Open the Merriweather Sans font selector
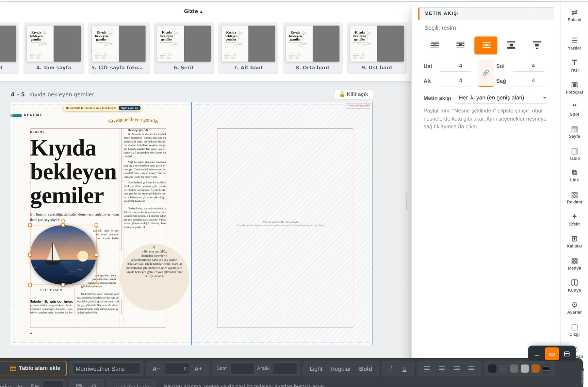This screenshot has width=588, height=387. (x=106, y=369)
